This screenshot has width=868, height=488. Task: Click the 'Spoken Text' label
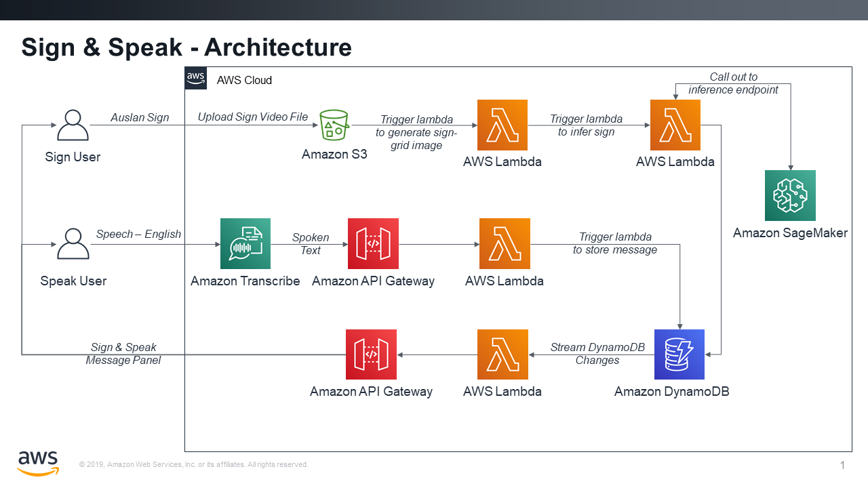tap(311, 244)
